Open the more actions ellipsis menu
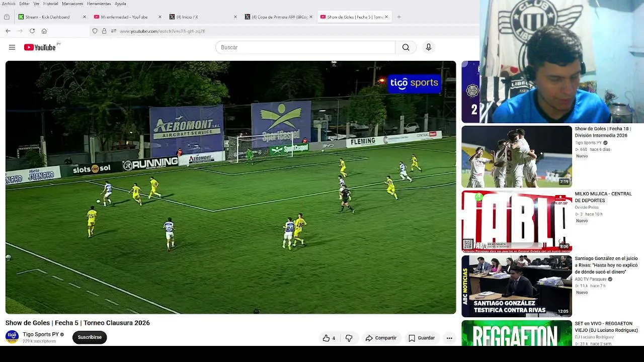 [x=449, y=338]
